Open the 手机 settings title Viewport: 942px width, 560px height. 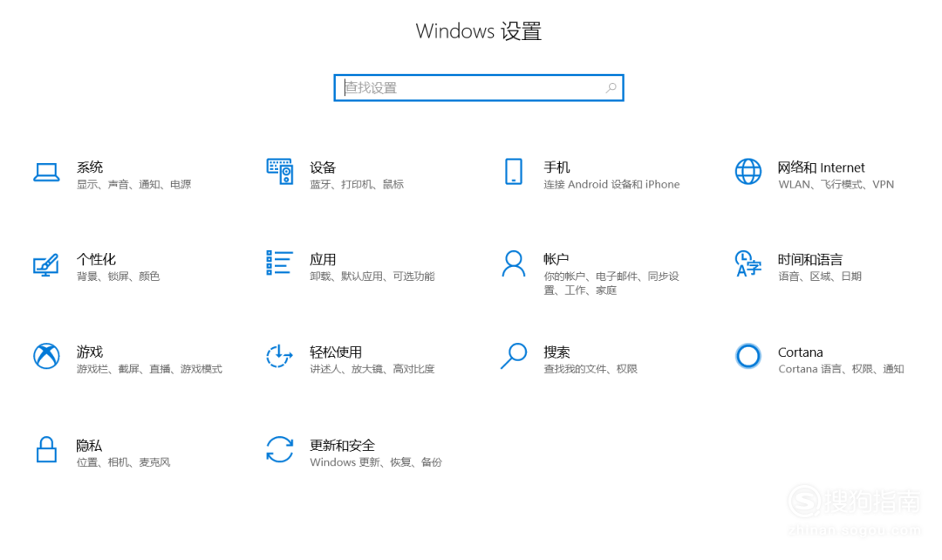coord(556,167)
